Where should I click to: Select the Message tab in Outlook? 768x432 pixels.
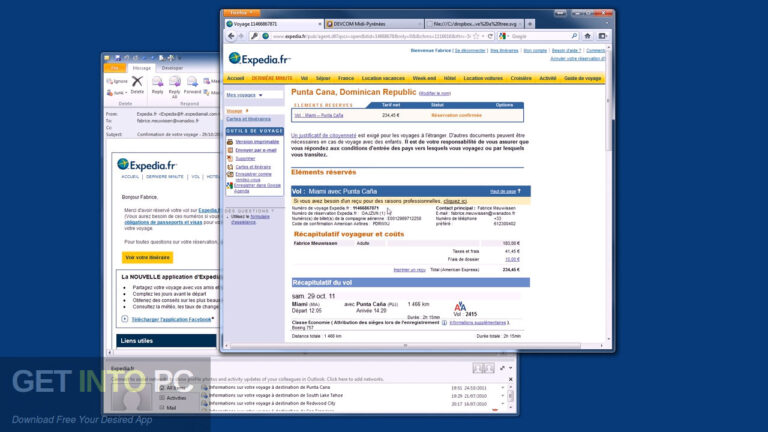[x=142, y=68]
